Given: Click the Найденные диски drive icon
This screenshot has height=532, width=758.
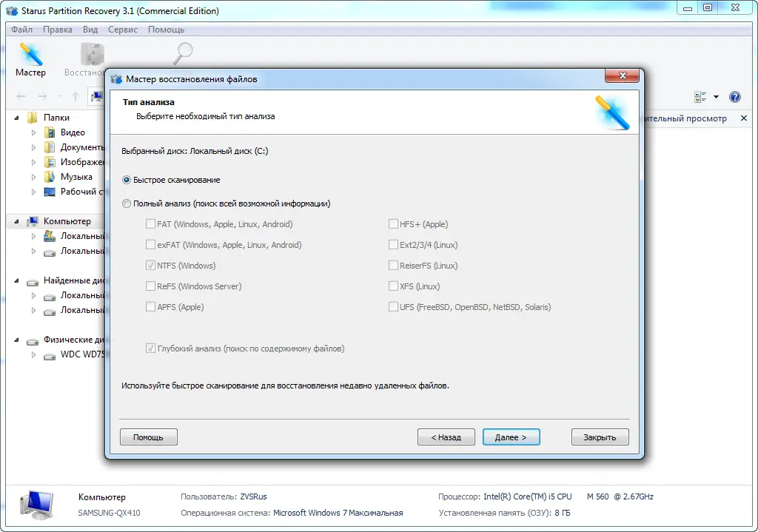Looking at the screenshot, I should 33,281.
